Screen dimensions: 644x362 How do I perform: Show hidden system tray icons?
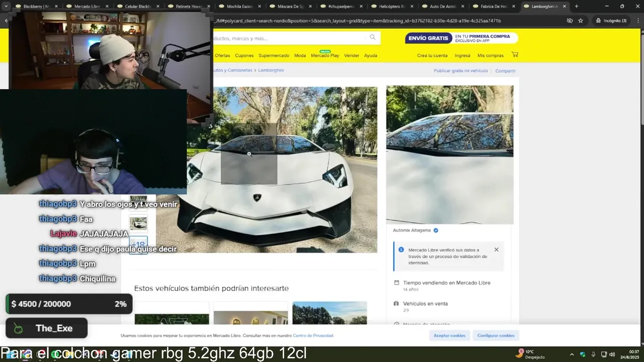572,354
